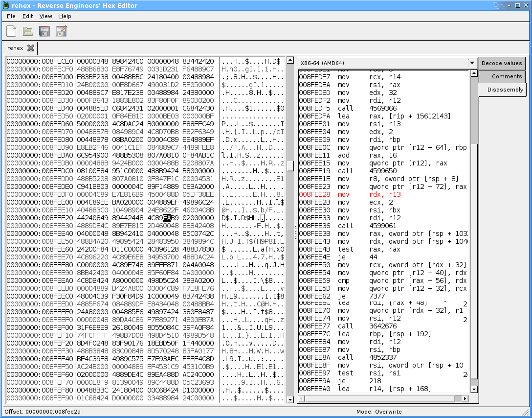Image resolution: width=532 pixels, height=418 pixels.
Task: Open the View menu
Action: click(45, 16)
